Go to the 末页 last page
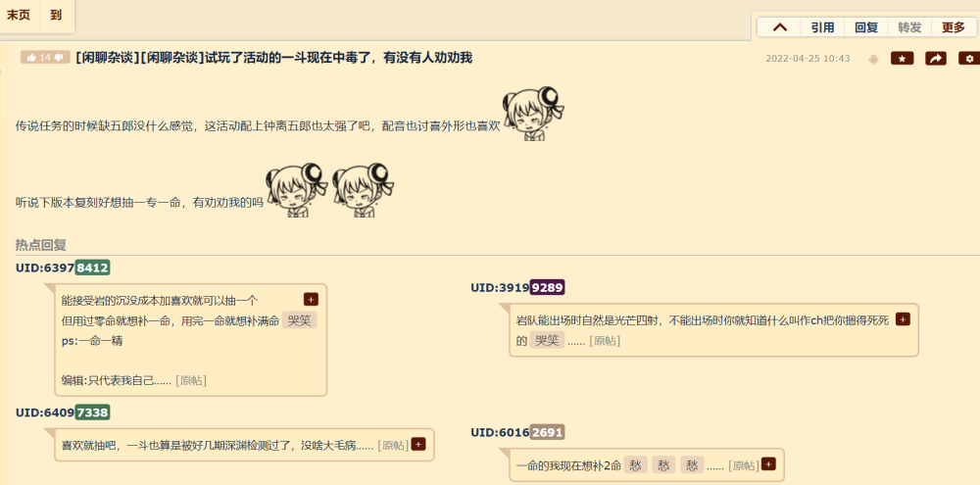This screenshot has width=980, height=485. pyautogui.click(x=20, y=15)
